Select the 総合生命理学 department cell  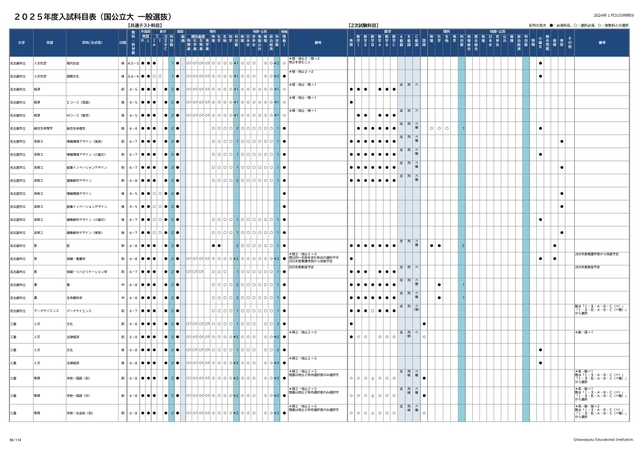pyautogui.click(x=80, y=127)
